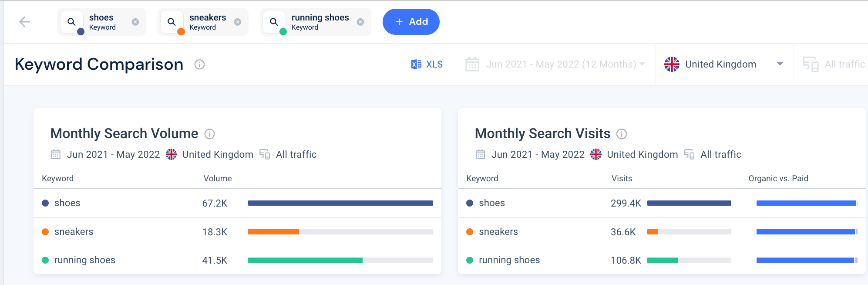Screen dimensions: 868x285
Task: Click the UK flag in country selector
Action: pos(672,64)
